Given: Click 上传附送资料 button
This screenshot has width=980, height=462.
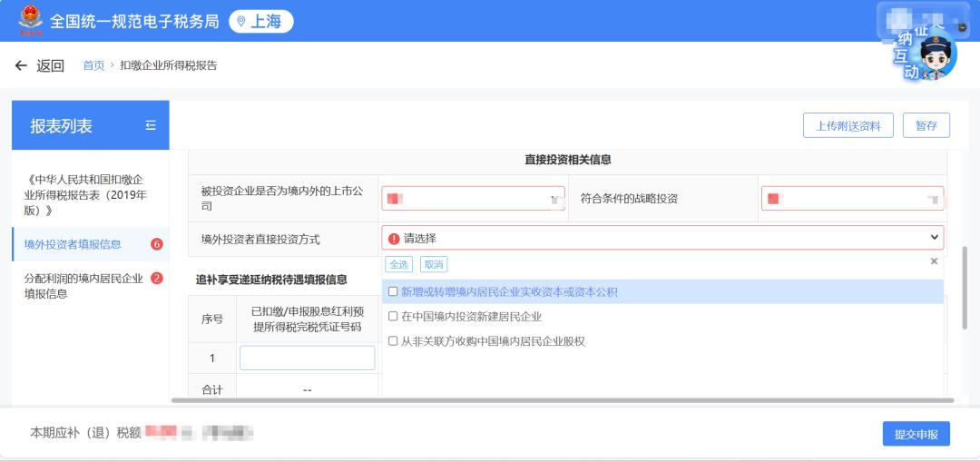Looking at the screenshot, I should (848, 126).
